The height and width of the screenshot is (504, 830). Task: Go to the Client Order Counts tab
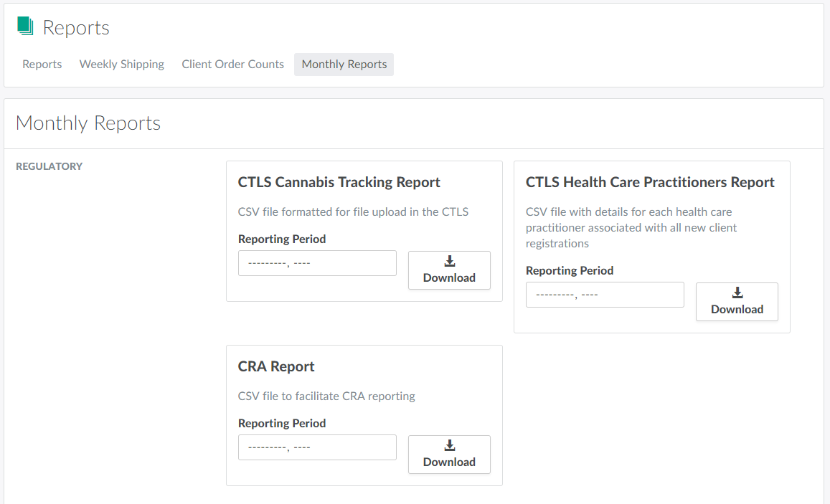[x=232, y=65]
